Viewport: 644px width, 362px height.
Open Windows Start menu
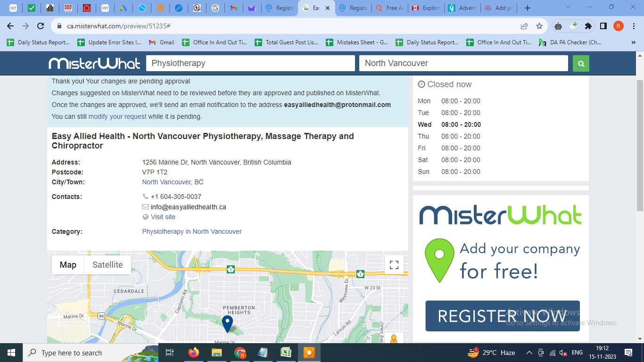[x=11, y=353]
